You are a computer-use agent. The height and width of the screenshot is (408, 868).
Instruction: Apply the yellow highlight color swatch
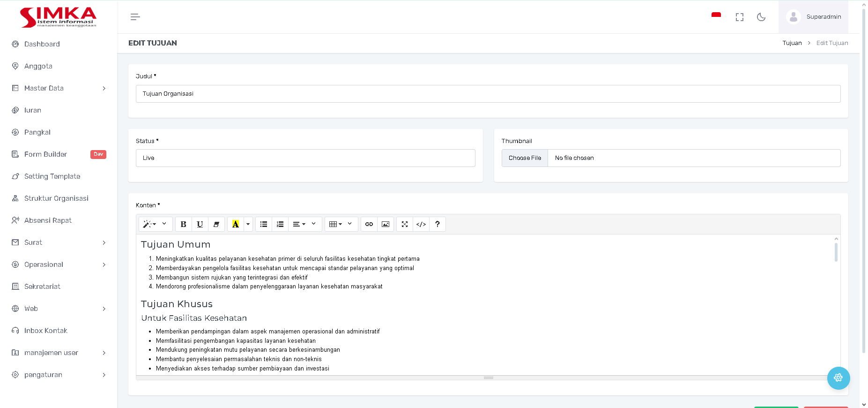pos(236,224)
